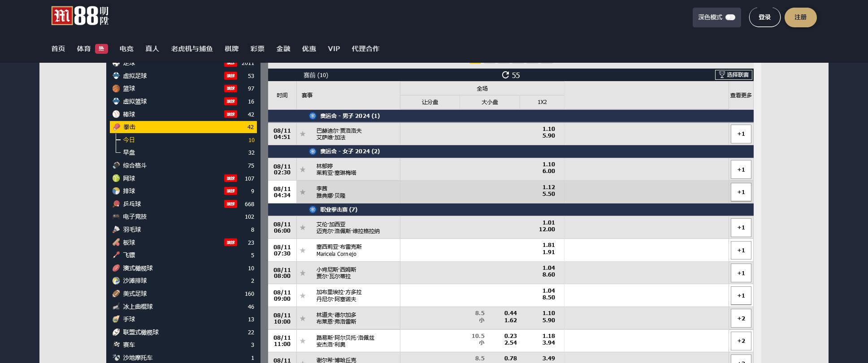Select the 冰上曲棍球 ice hockey icon
The image size is (868, 363).
pyautogui.click(x=116, y=307)
